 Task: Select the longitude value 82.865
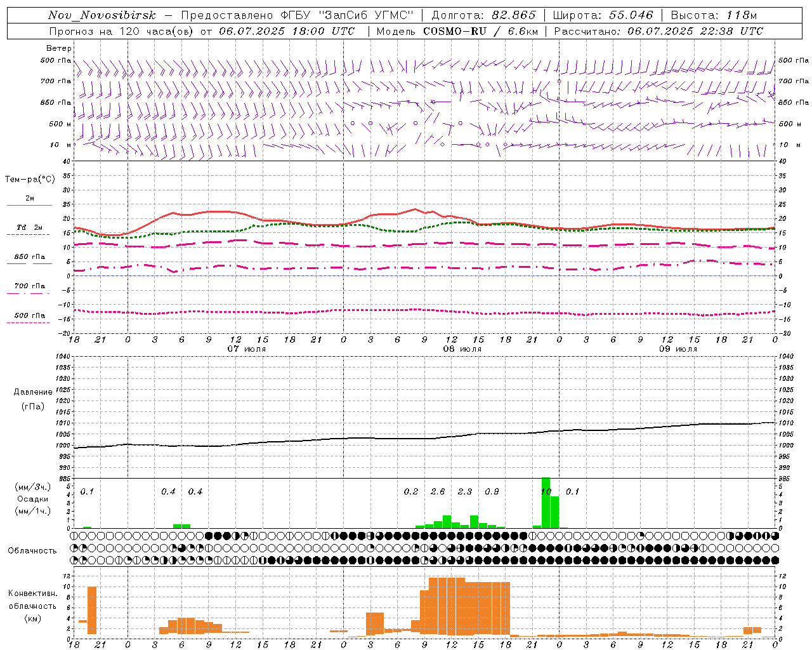click(514, 15)
